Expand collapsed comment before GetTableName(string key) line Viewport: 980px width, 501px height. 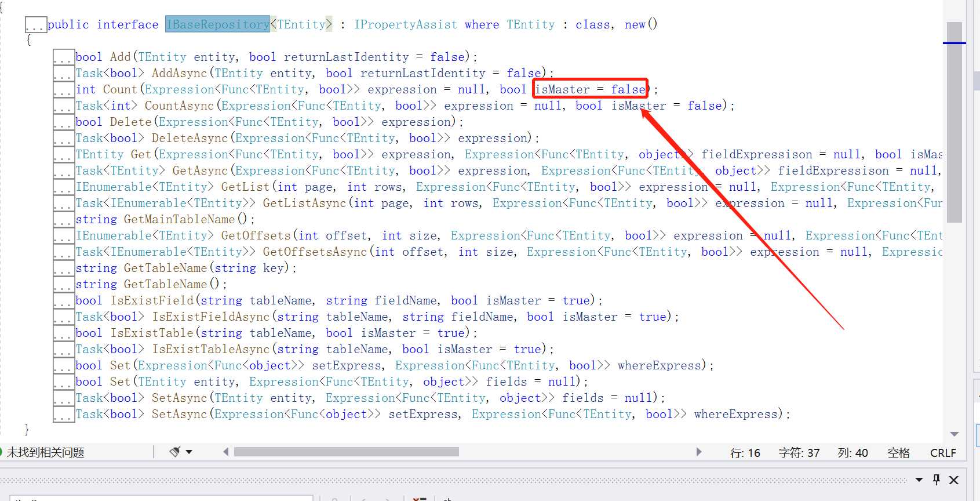tap(64, 268)
